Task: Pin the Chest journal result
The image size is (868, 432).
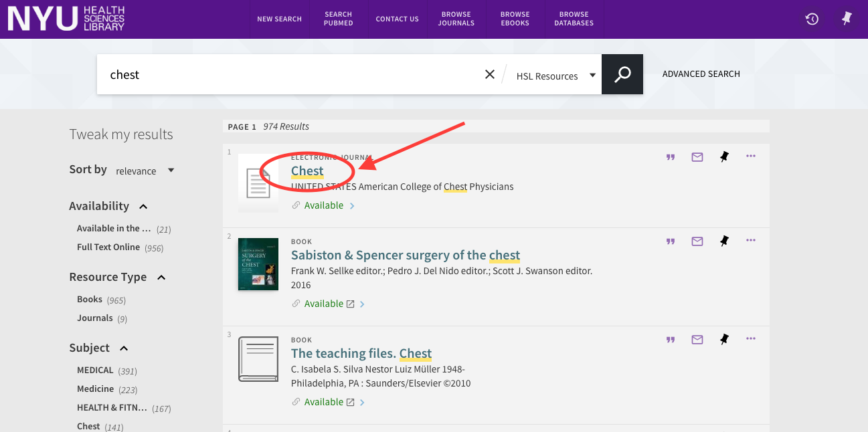Action: pos(723,157)
